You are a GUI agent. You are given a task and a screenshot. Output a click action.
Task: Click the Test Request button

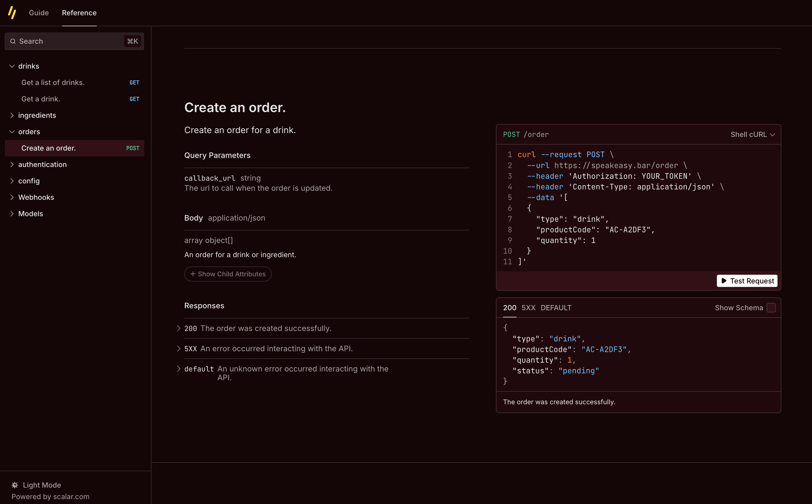pyautogui.click(x=747, y=281)
